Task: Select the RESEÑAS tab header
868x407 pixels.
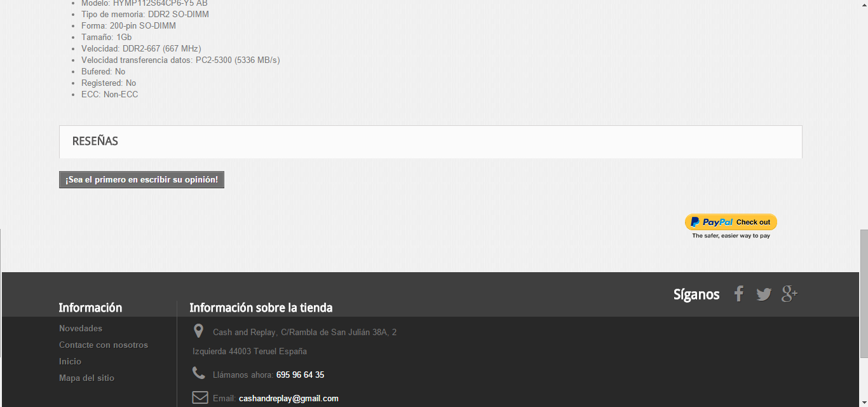Action: coord(95,141)
